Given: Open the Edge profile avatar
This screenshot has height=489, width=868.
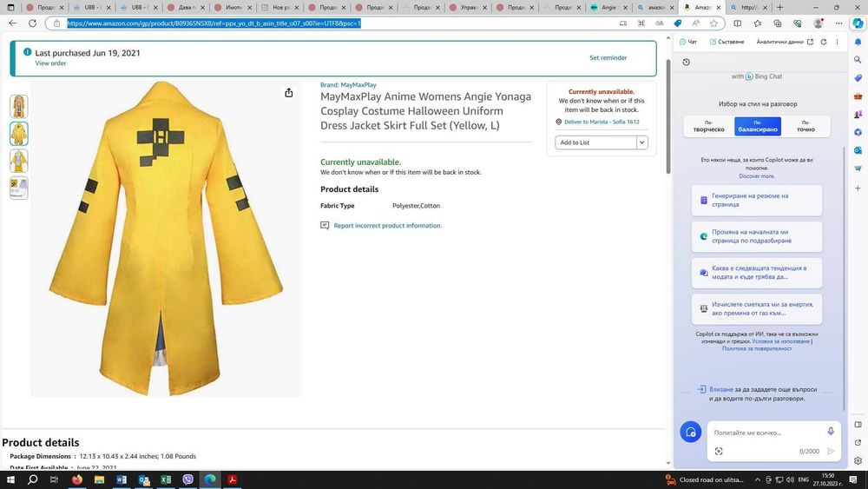Looking at the screenshot, I should tap(819, 23).
